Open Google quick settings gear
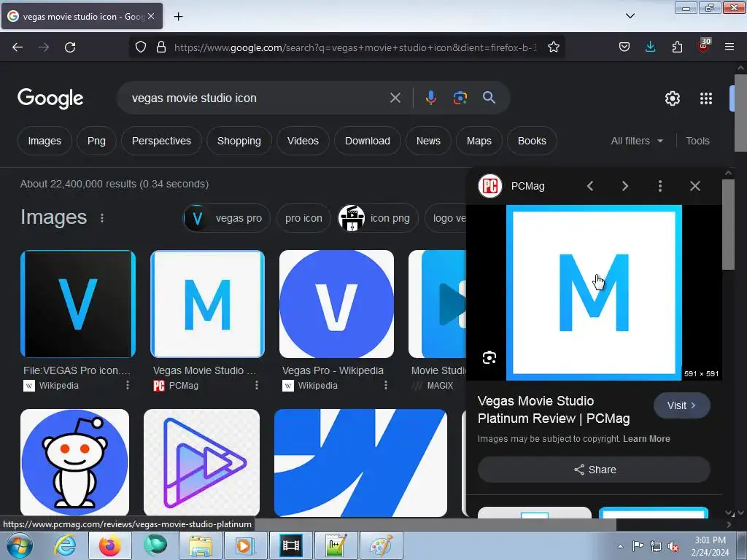 [672, 98]
